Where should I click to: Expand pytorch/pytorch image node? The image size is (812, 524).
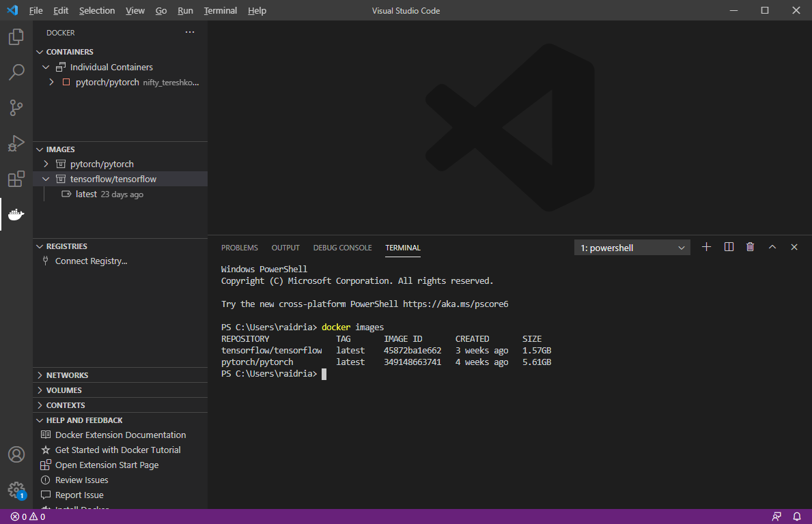click(46, 164)
